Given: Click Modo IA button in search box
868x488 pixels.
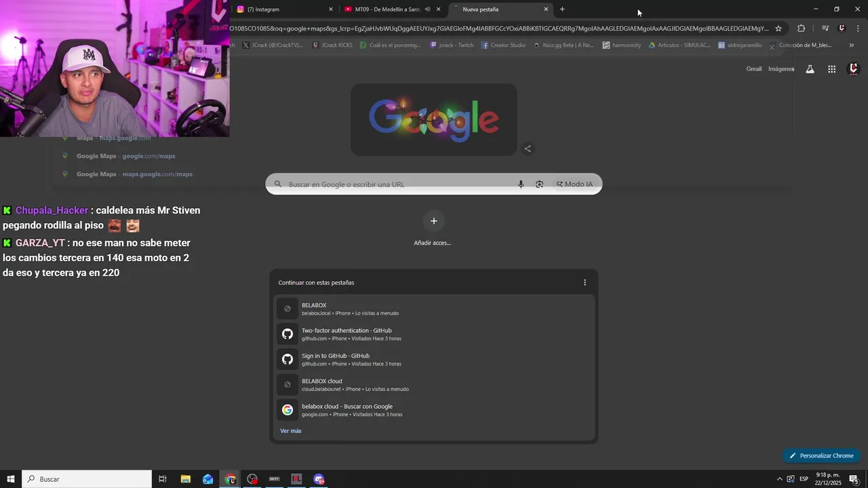Looking at the screenshot, I should [574, 184].
